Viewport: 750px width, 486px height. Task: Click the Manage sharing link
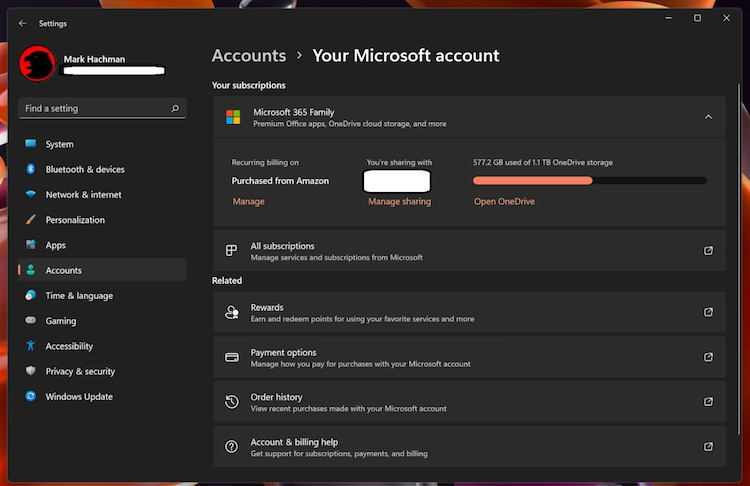click(x=399, y=201)
